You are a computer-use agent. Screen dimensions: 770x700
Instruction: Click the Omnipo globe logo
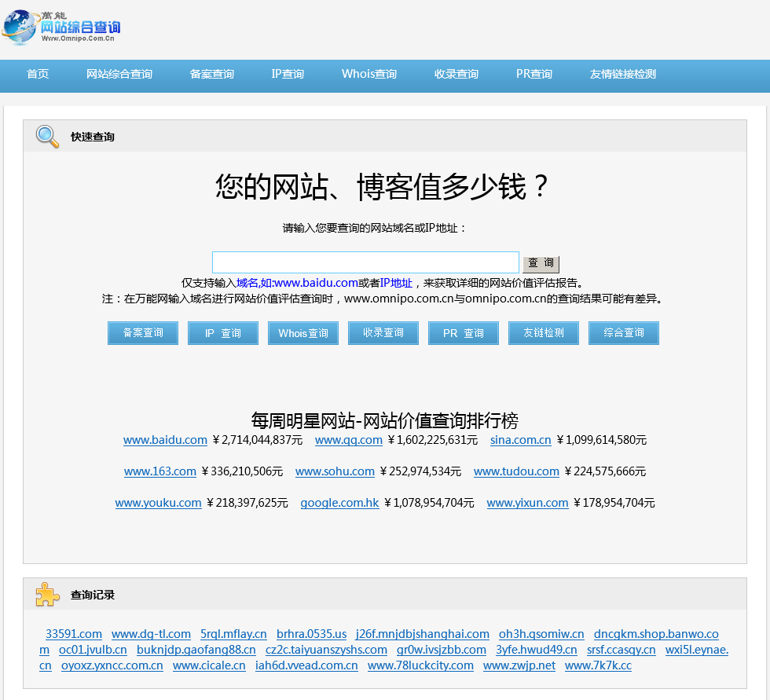point(61,27)
